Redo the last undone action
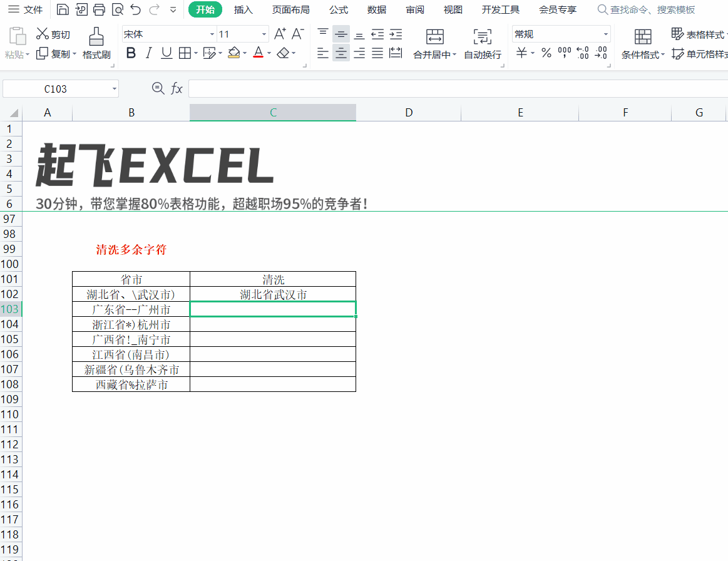 click(154, 9)
